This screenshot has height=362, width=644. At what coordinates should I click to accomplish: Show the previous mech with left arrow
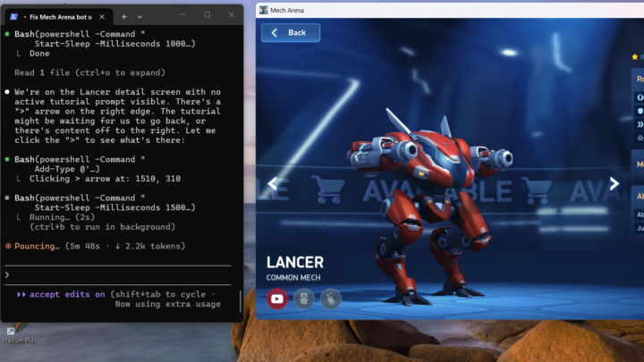[272, 183]
